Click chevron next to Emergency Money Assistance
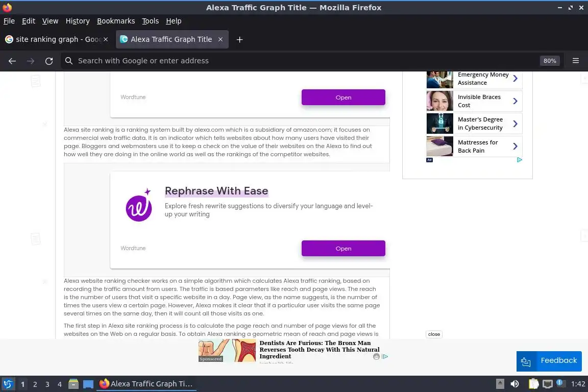The image size is (588, 392). pyautogui.click(x=515, y=79)
